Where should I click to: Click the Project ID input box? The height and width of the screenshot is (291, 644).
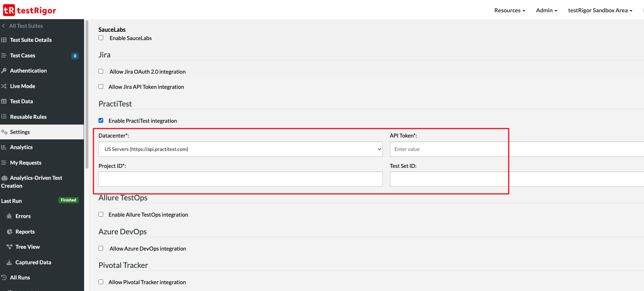coord(241,179)
